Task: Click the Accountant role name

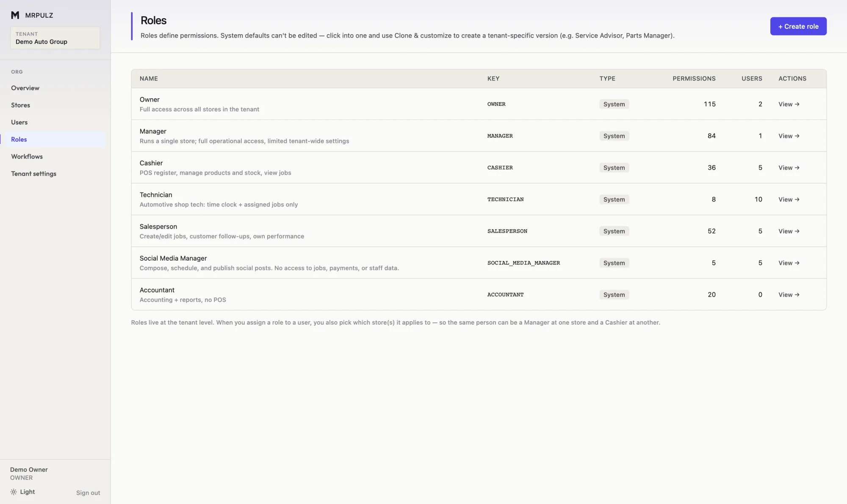Action: (x=157, y=290)
